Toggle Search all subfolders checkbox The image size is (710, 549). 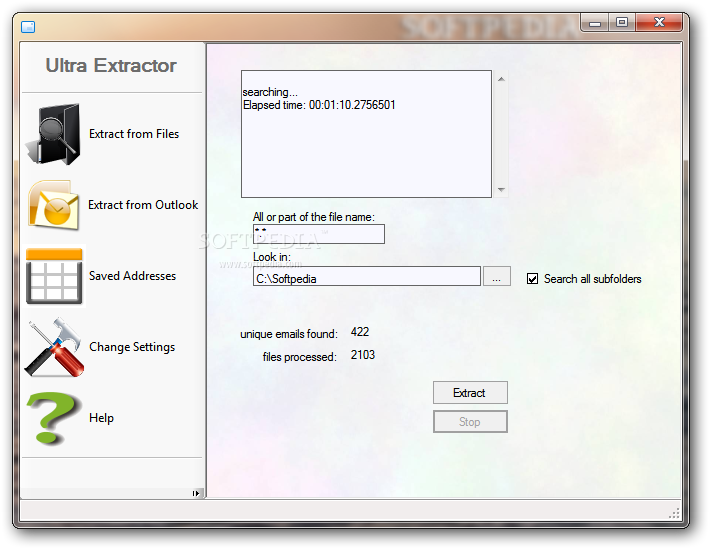tap(532, 279)
